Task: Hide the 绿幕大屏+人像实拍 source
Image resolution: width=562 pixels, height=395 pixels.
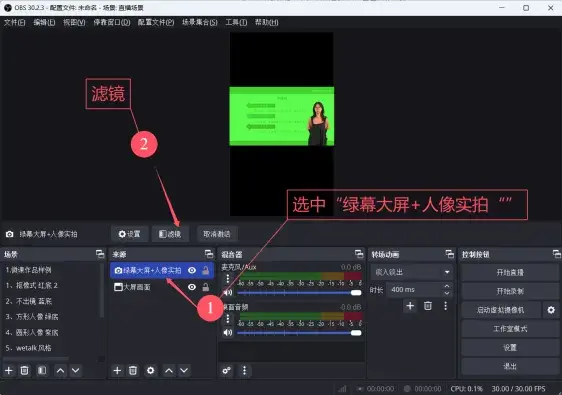Action: tap(192, 270)
